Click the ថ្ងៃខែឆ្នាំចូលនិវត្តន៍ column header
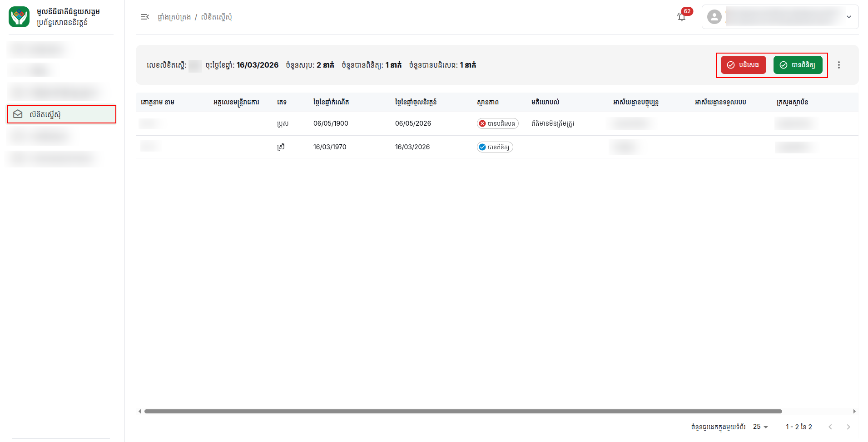This screenshot has height=442, width=868. [x=416, y=102]
